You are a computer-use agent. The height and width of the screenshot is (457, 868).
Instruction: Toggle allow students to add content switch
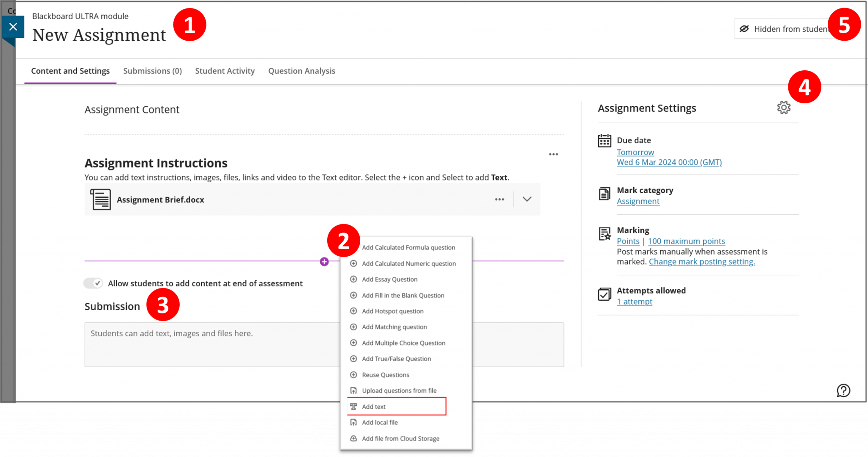click(x=93, y=283)
